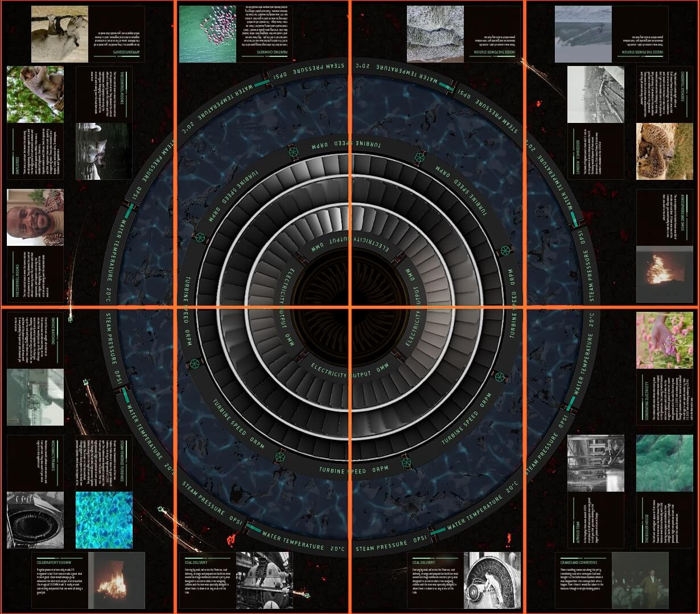Turn the valve wheel at turbine ring's bottom-left
This screenshot has width=700, height=614.
[281, 456]
